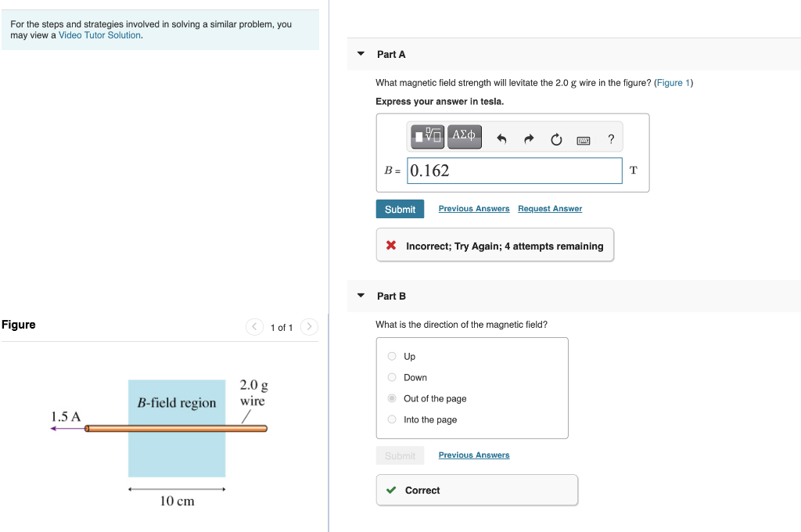Open the Video Tutor Solution
The height and width of the screenshot is (532, 801).
tap(99, 34)
